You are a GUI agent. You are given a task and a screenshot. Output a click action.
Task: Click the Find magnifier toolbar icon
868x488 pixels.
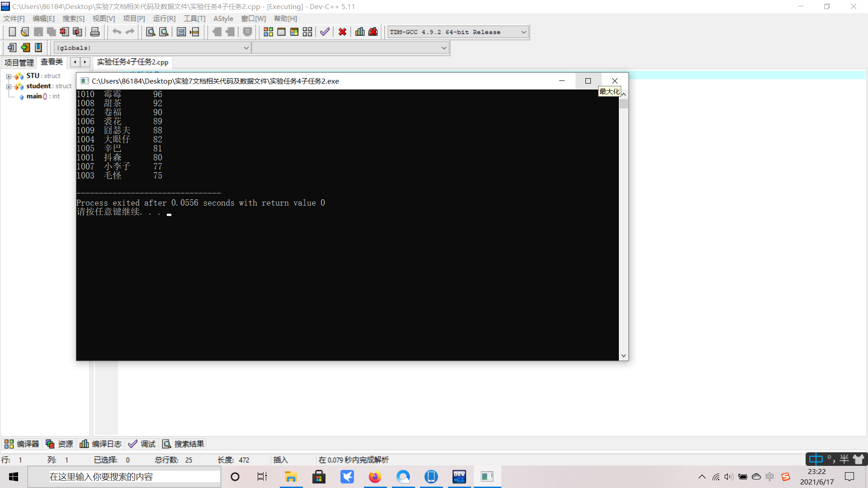click(151, 32)
